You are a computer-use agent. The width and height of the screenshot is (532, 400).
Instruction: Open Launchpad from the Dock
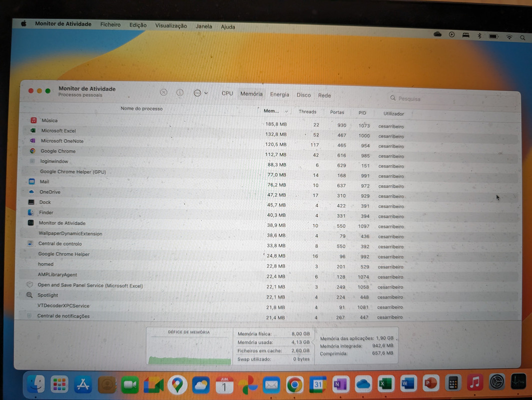point(60,384)
